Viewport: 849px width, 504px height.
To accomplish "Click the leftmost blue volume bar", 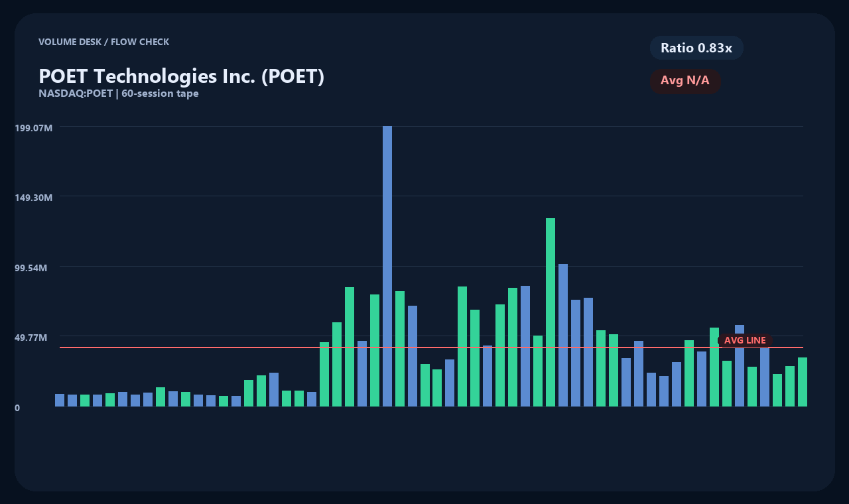I will (x=60, y=400).
